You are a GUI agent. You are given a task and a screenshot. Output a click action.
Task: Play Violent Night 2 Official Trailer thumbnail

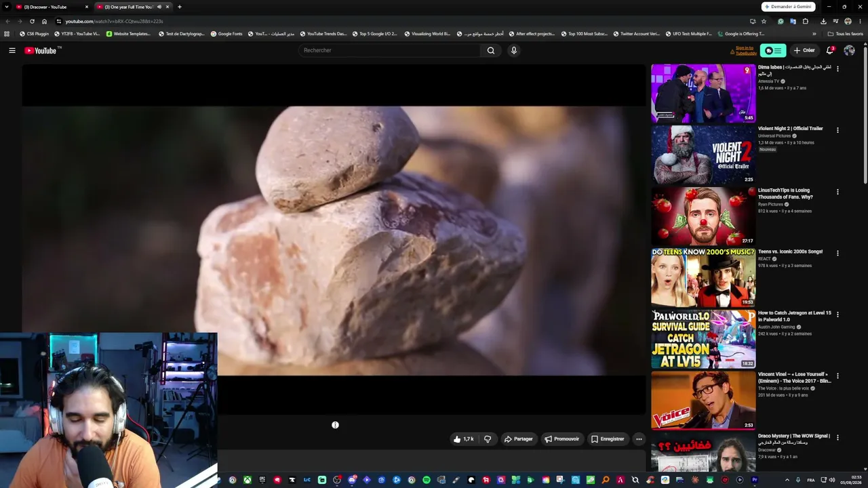703,155
